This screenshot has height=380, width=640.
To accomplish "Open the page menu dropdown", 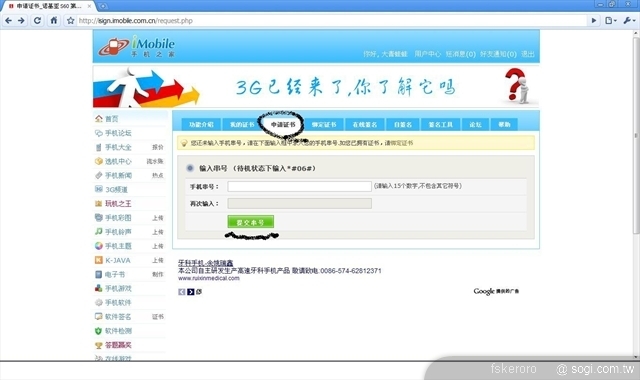I will (x=611, y=20).
